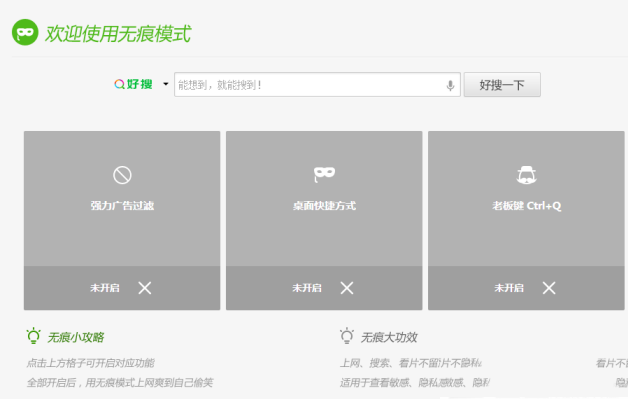The image size is (628, 399).
Task: Click the 无痕大功效 heading
Action: click(389, 337)
